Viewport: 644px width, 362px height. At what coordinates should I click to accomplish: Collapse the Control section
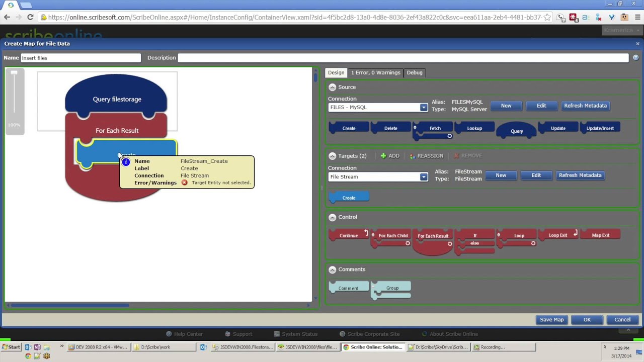332,217
